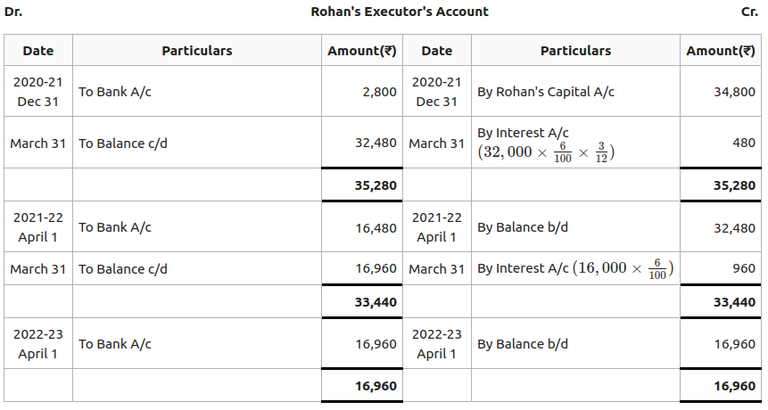Select the By Rohan's Capital A/c entry
Image resolution: width=768 pixels, height=410 pixels.
[x=546, y=92]
